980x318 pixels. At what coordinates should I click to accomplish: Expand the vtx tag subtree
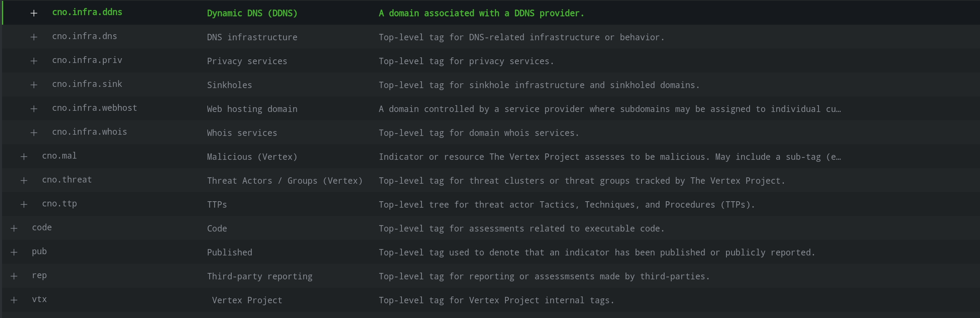pos(14,300)
